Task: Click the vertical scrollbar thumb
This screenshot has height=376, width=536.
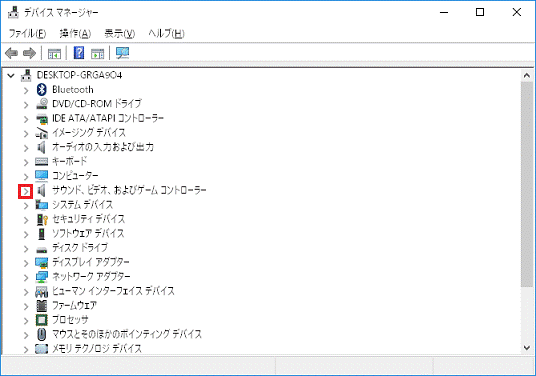Action: [527, 185]
